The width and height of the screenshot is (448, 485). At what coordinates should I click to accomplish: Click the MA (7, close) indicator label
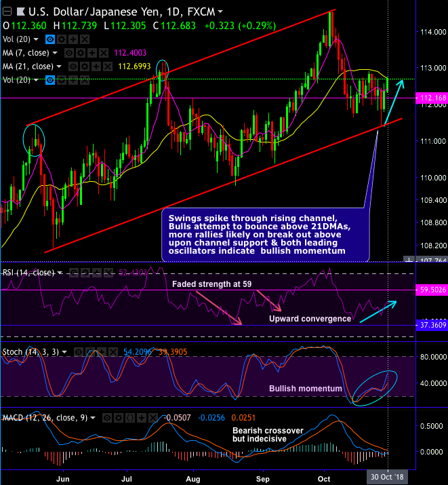(x=26, y=53)
